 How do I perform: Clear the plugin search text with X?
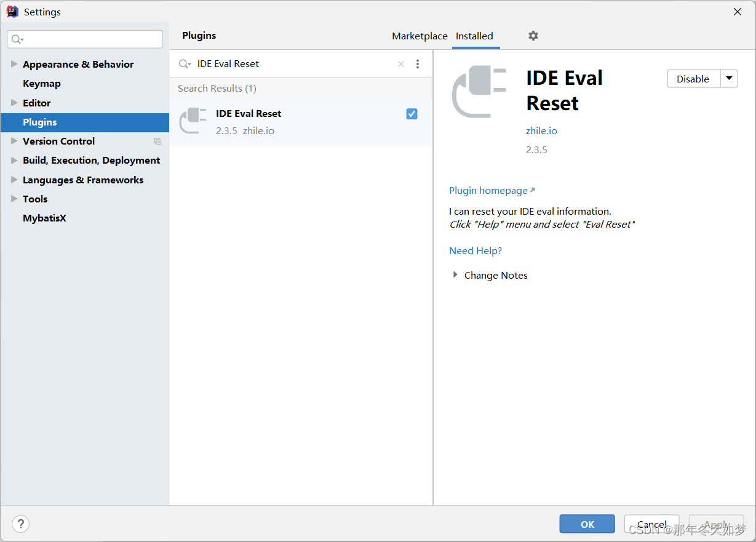[x=401, y=64]
